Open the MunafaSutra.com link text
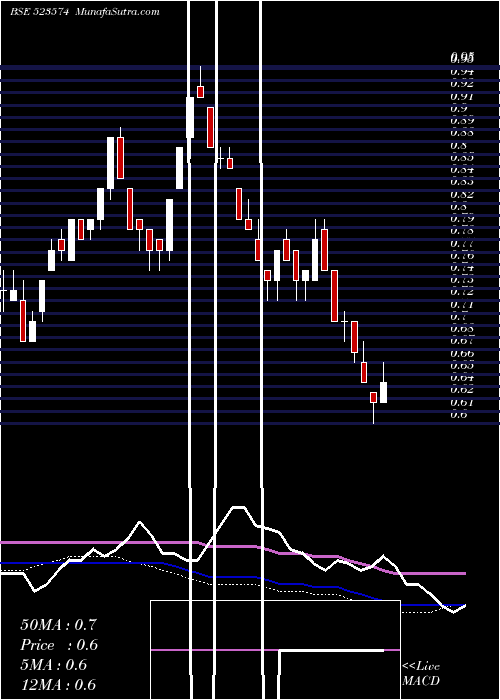Viewport: 500px width, 700px height. click(x=118, y=12)
